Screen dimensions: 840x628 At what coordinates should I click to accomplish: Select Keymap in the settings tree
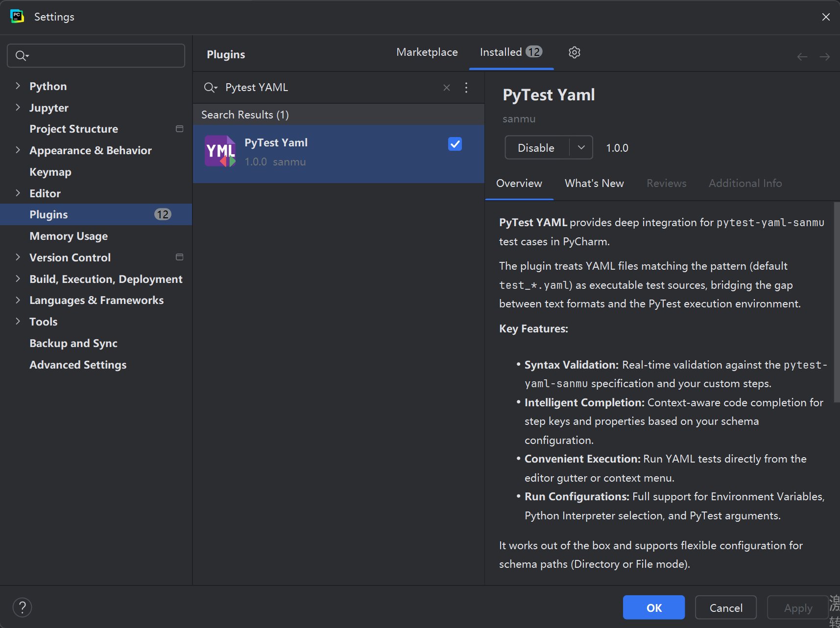coord(50,172)
